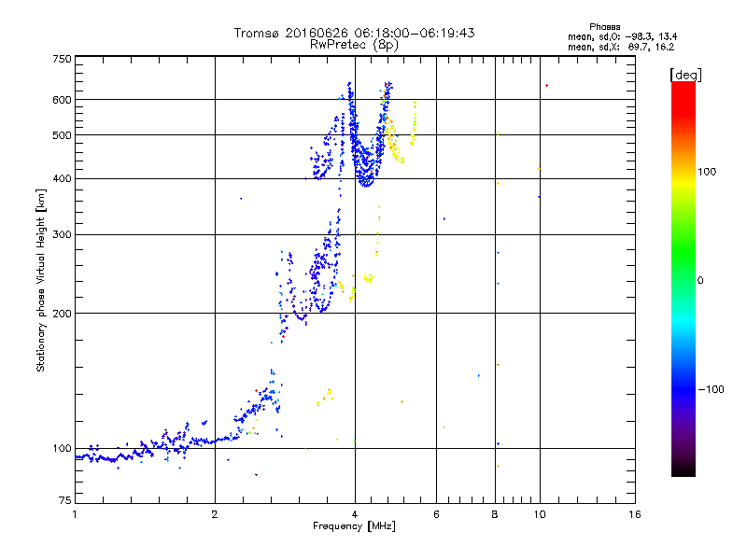
Task: Click the y-axis tick label '600'
Action: pyautogui.click(x=62, y=100)
